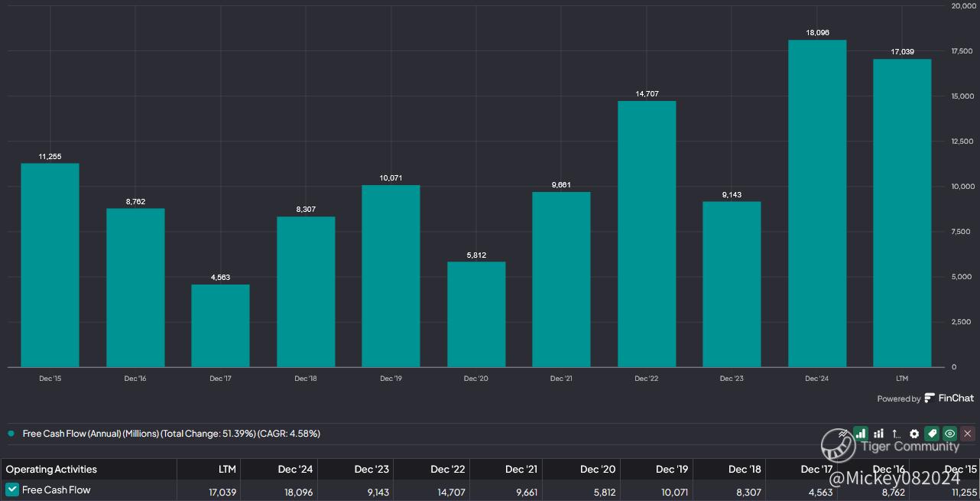Toggle data labels tag icon

tap(932, 434)
